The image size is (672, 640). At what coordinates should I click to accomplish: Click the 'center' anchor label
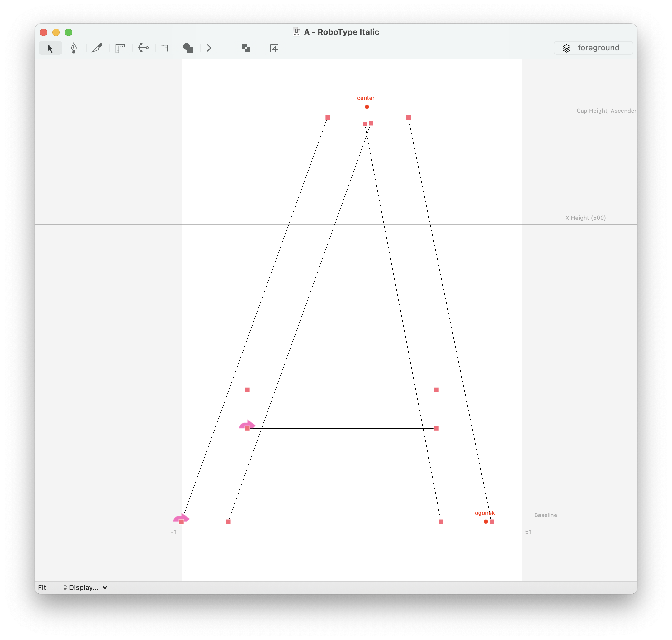[366, 98]
